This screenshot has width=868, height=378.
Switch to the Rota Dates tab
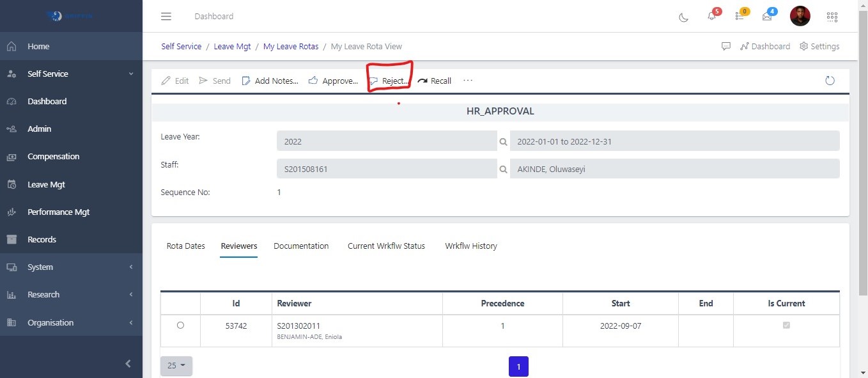(186, 246)
